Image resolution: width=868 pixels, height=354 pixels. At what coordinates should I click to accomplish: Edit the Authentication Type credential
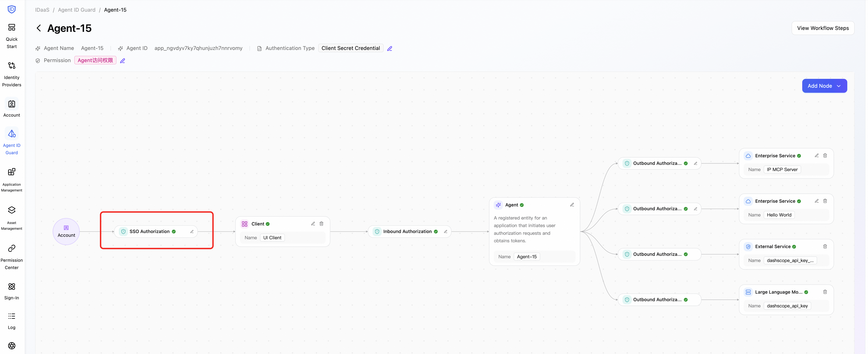[389, 49]
